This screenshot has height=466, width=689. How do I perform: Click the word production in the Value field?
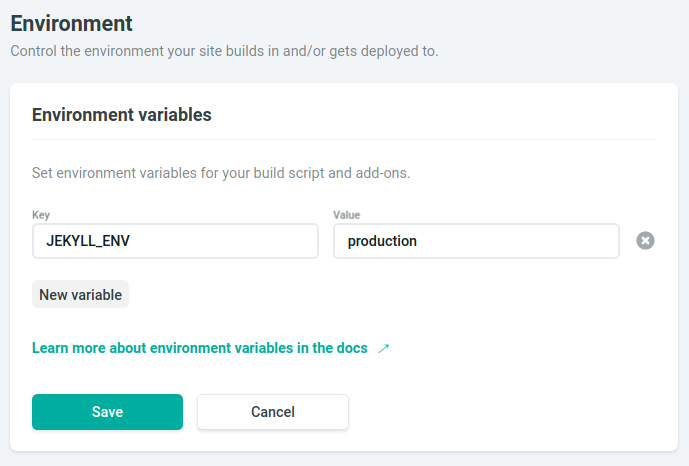(382, 241)
